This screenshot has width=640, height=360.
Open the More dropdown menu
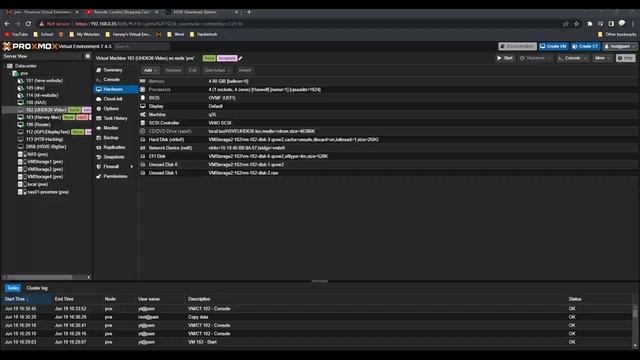(x=602, y=58)
